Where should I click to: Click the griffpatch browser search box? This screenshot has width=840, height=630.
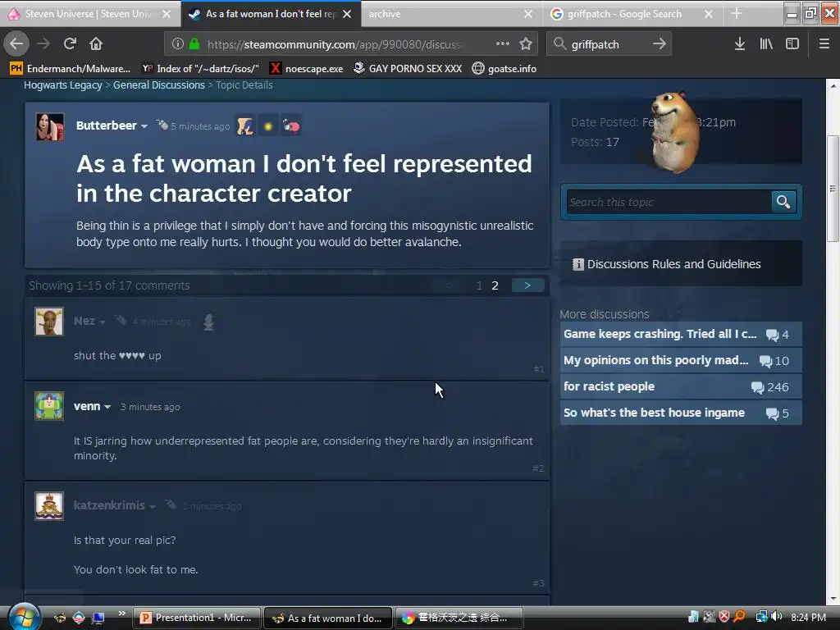[609, 44]
